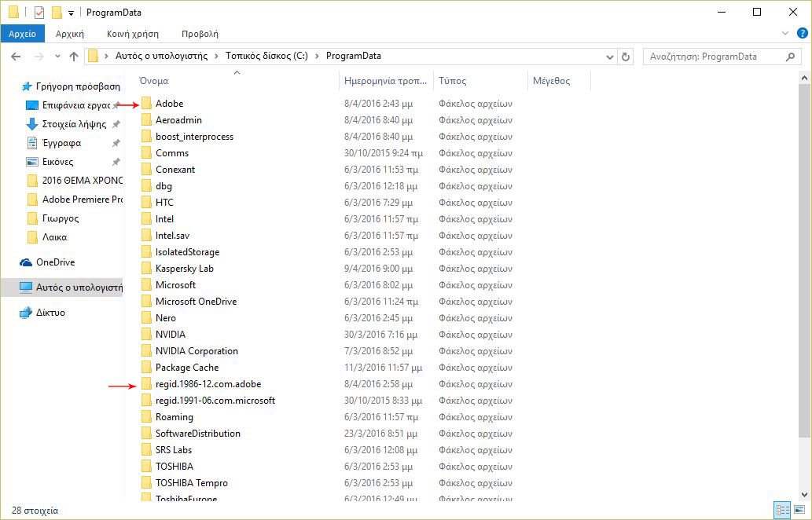Viewport: 812px width, 520px height.
Task: Open the Αρχείο file menu
Action: (22, 34)
